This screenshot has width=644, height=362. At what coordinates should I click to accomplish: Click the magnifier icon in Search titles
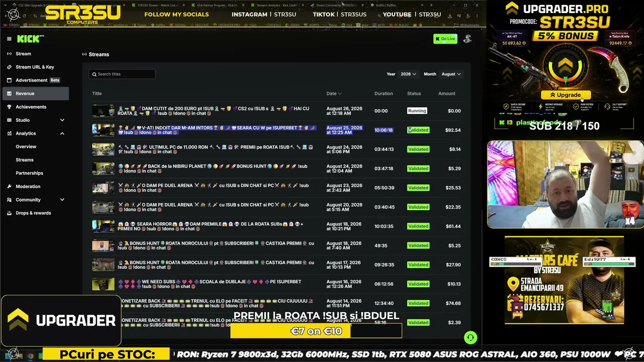pos(94,74)
